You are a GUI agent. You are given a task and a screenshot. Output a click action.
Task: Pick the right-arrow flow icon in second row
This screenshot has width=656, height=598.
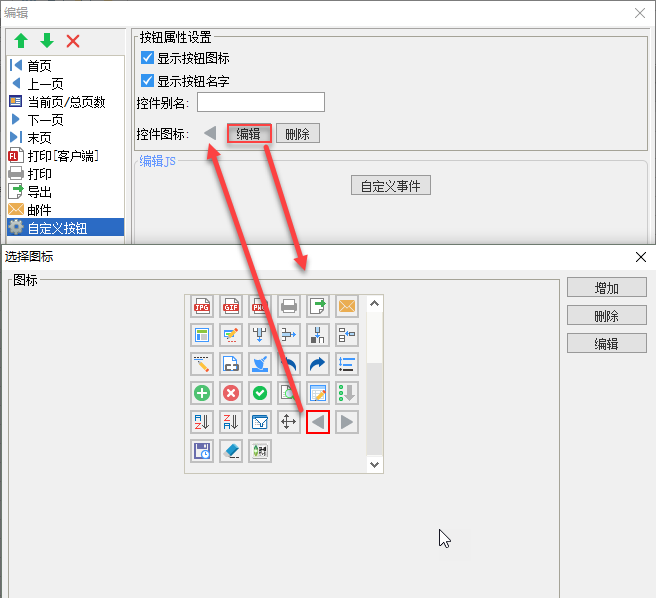(x=289, y=335)
